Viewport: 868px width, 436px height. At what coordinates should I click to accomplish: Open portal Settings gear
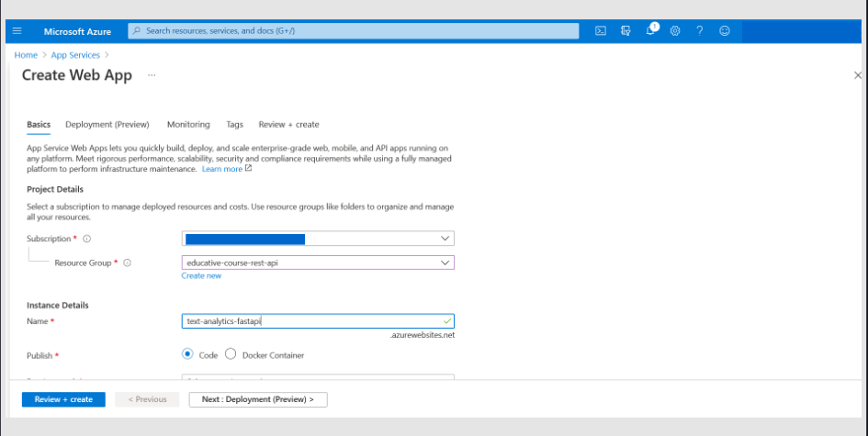click(675, 31)
